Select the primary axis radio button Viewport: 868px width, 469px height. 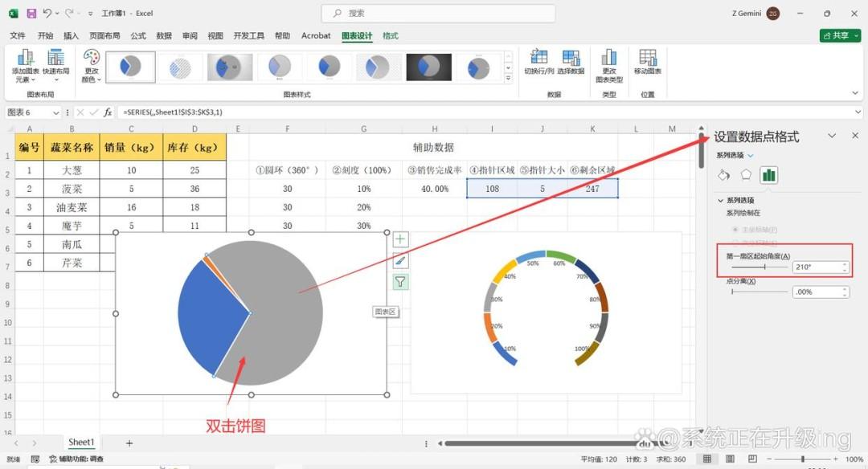tap(735, 229)
